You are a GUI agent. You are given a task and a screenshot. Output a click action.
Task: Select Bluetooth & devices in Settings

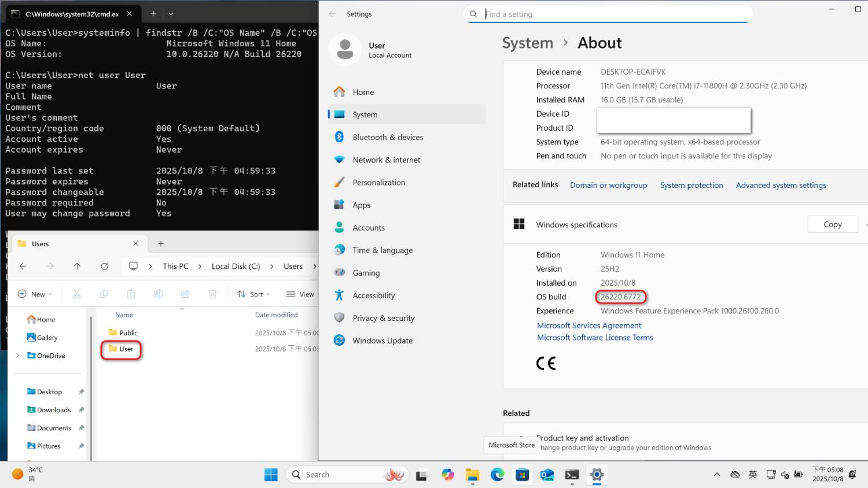(x=388, y=137)
